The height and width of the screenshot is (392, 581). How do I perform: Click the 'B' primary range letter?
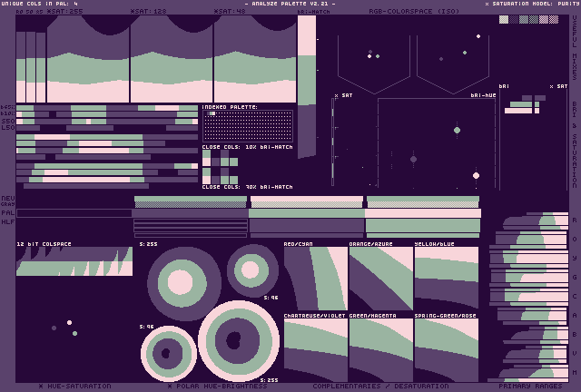pyautogui.click(x=575, y=335)
